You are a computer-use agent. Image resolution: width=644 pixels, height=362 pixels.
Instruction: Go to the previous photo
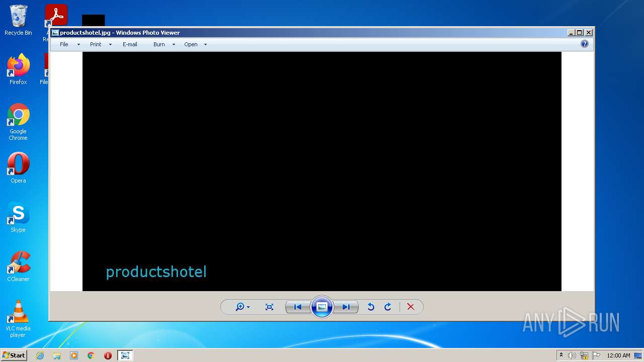pos(297,307)
